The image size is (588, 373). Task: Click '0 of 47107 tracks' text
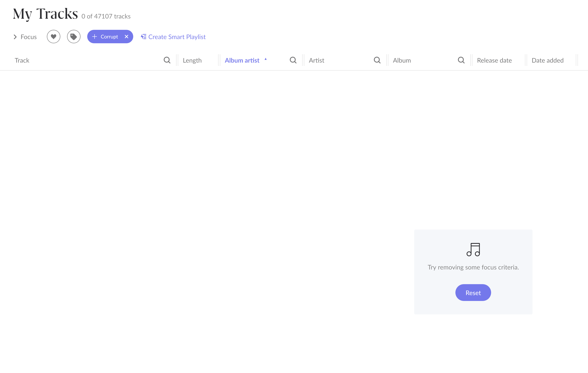click(x=106, y=16)
